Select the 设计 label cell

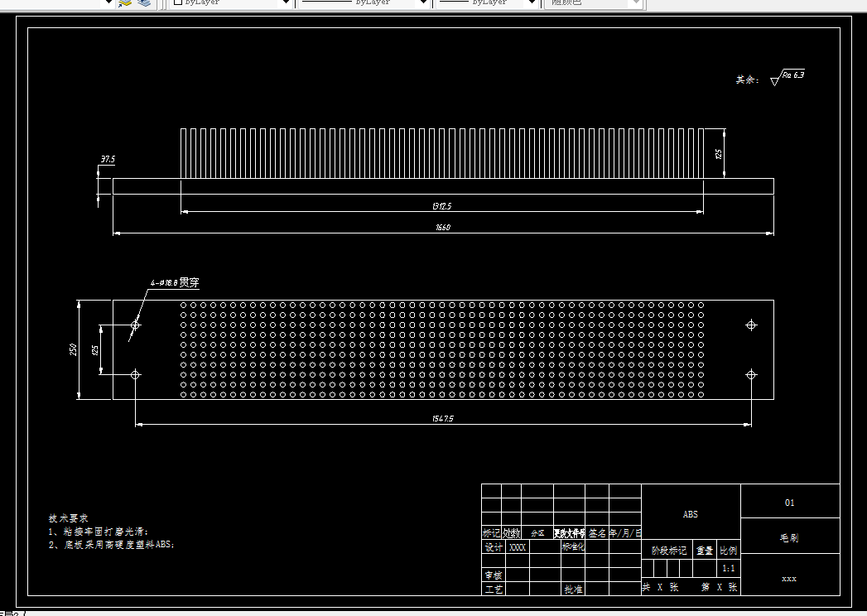(x=494, y=547)
